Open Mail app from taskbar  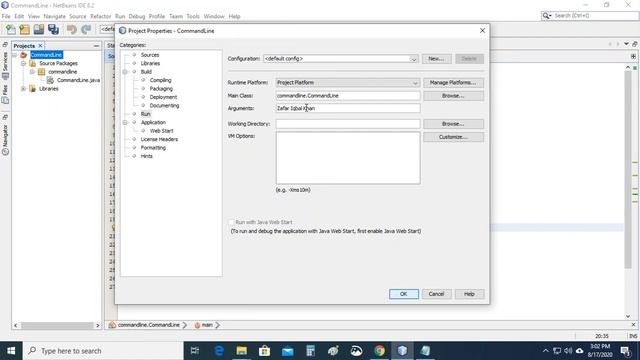[x=287, y=351]
